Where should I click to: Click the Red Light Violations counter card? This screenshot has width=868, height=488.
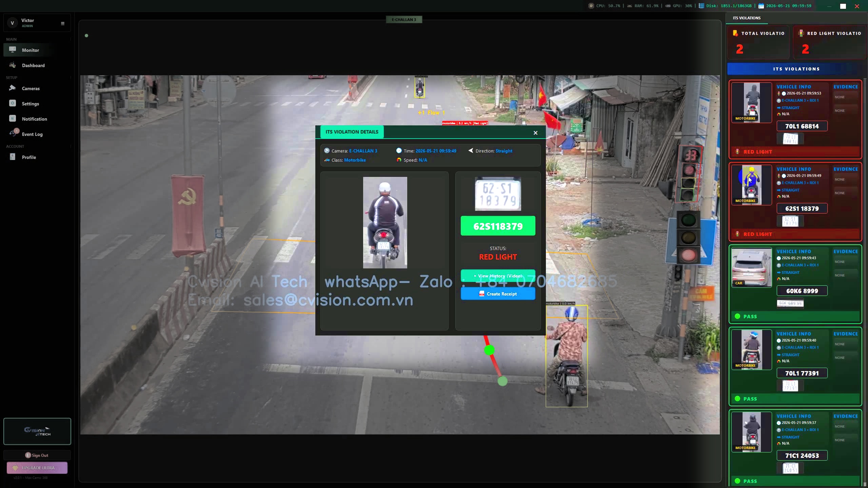(x=829, y=43)
